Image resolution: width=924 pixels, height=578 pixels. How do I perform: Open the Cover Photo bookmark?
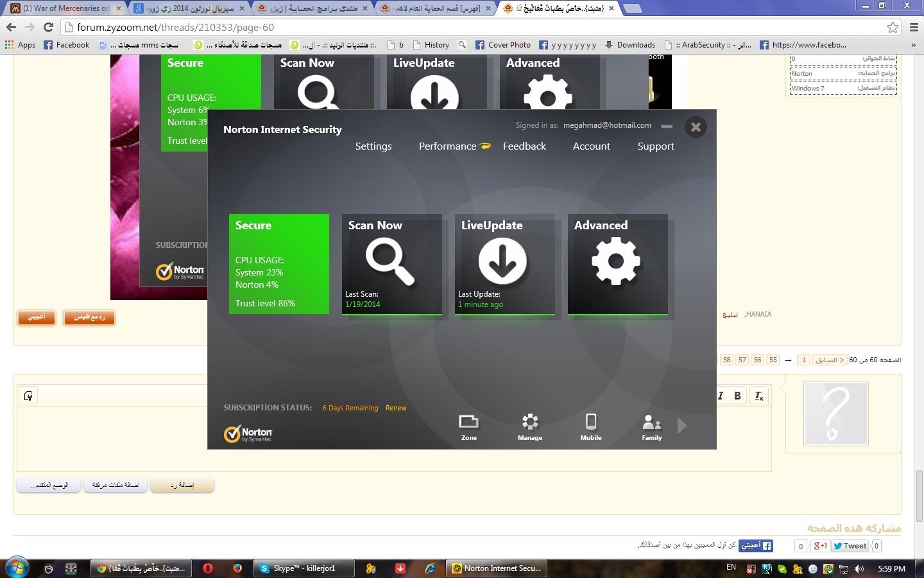tap(503, 45)
